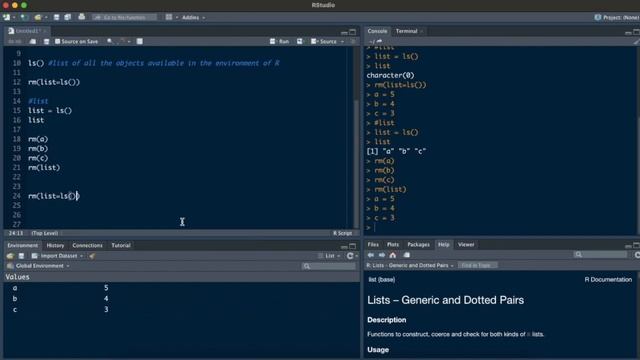Open the code tools wand dropdown
This screenshot has height=360, width=640.
tap(124, 41)
